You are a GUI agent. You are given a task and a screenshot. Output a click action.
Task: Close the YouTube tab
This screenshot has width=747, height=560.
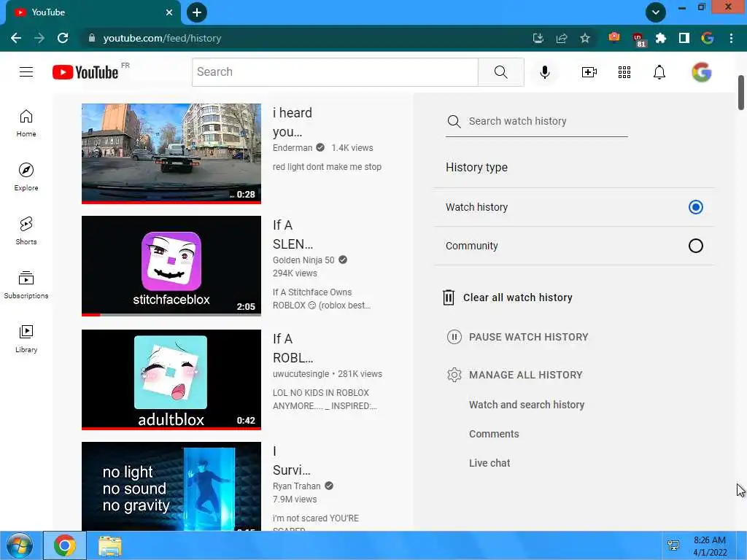click(x=169, y=12)
